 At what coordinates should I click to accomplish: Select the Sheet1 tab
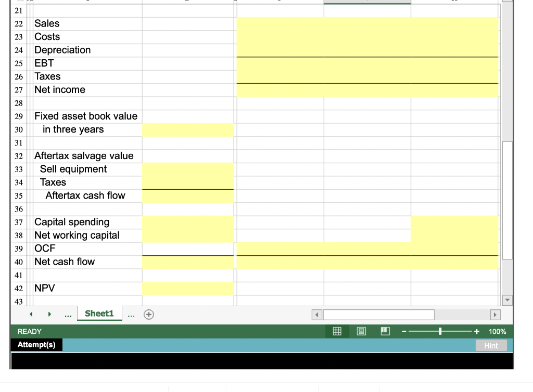tap(99, 313)
